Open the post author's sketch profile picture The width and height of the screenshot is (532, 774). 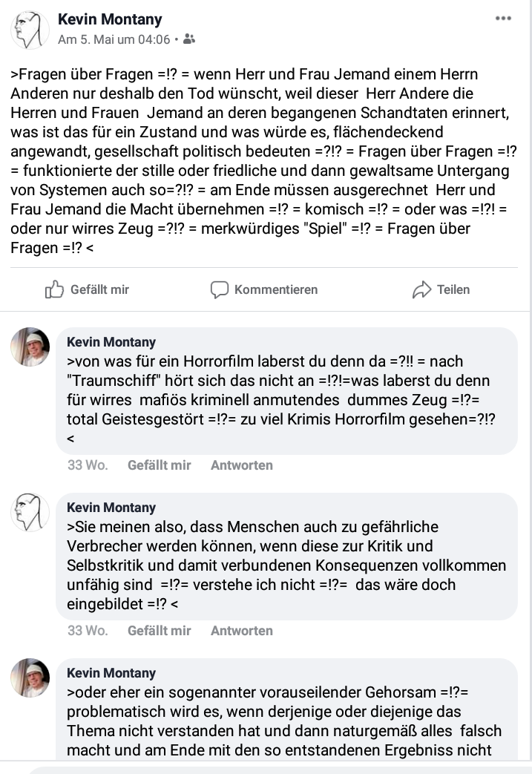coord(30,30)
